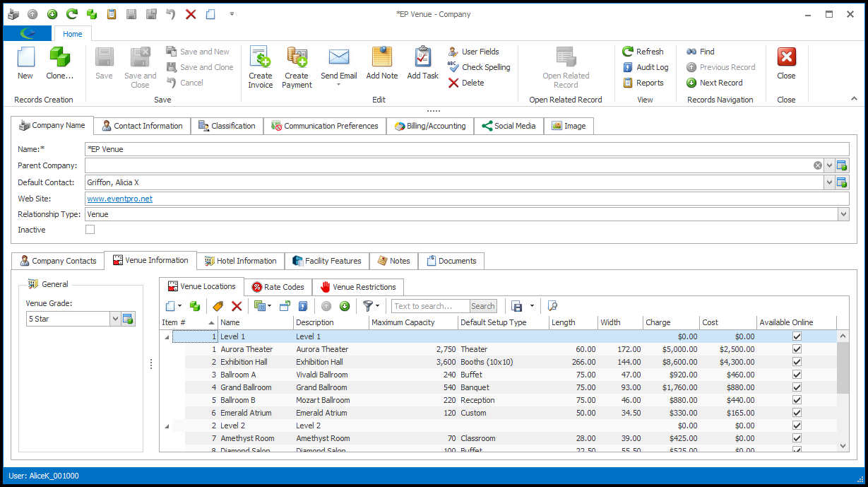The image size is (868, 487).
Task: Open the Venue Restrictions tab
Action: pos(358,287)
